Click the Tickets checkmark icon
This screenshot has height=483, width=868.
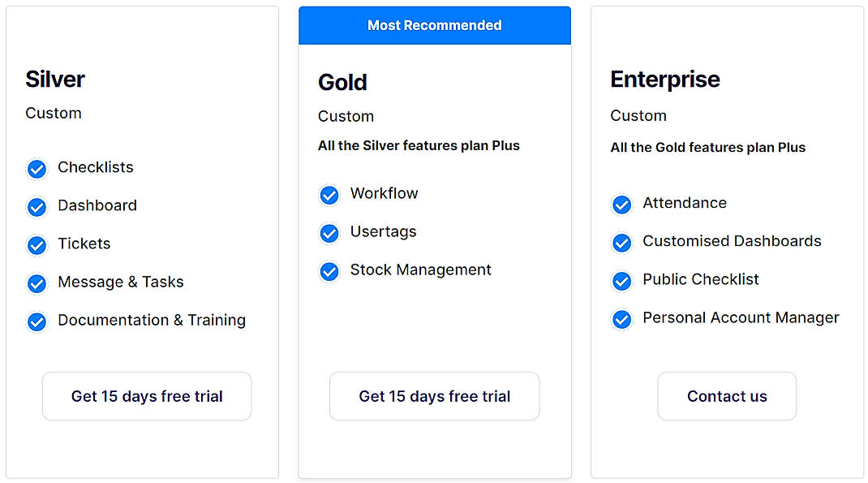click(37, 244)
